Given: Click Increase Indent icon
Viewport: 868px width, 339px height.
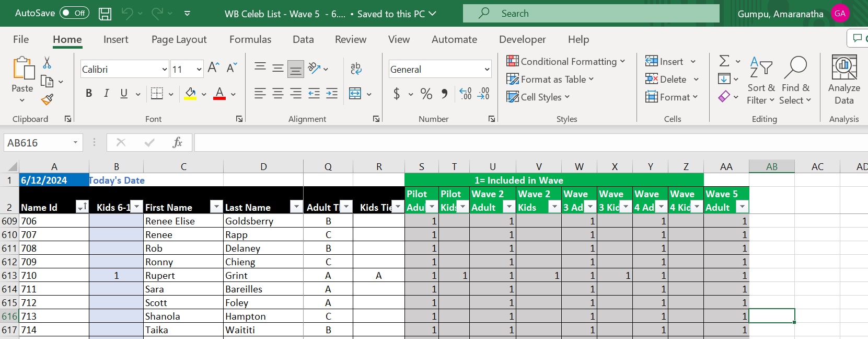Looking at the screenshot, I should 332,94.
